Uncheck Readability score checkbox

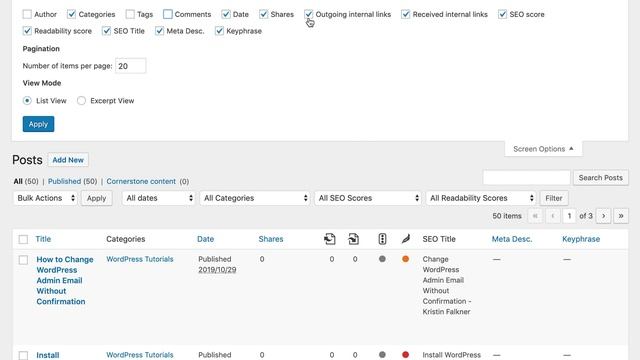[27, 31]
